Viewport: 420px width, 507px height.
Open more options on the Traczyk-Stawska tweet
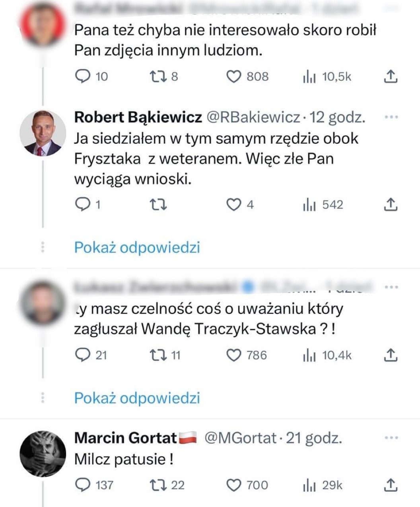coord(392,287)
